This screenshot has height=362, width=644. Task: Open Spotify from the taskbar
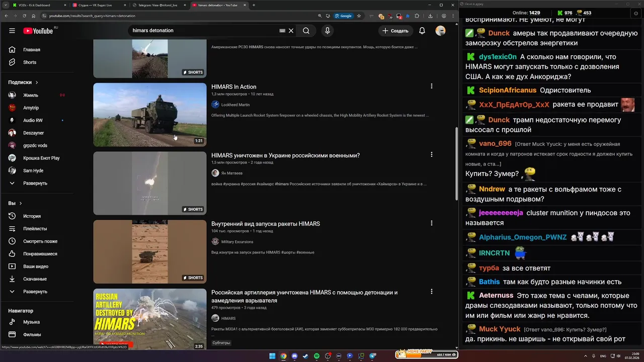(x=316, y=356)
